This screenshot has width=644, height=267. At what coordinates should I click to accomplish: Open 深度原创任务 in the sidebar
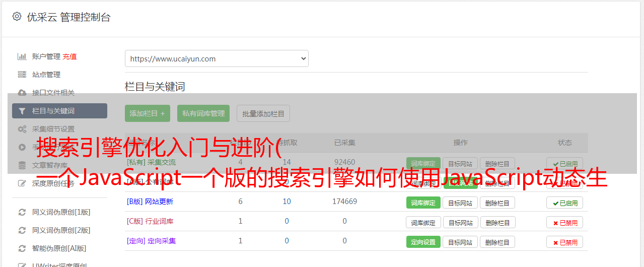click(x=53, y=183)
